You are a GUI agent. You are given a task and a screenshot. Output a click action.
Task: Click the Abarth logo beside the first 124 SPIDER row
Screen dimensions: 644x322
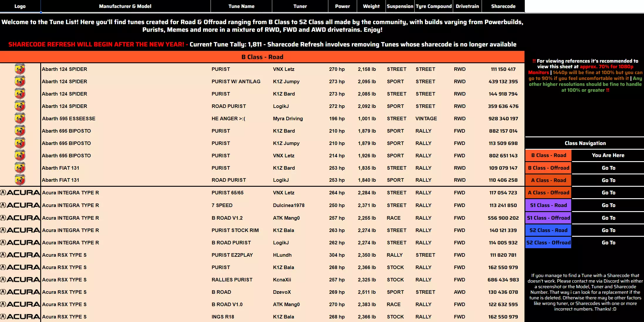coord(20,69)
